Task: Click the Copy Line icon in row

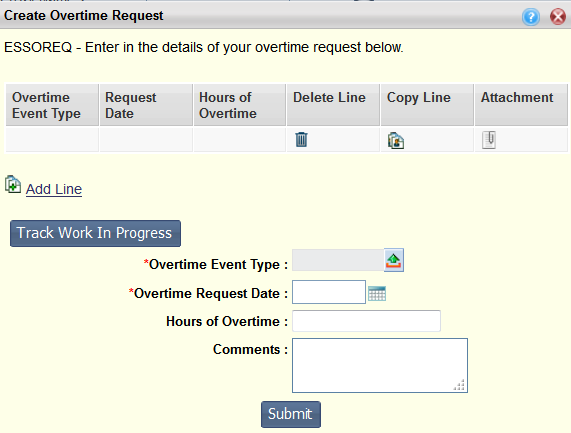Action: click(x=396, y=141)
